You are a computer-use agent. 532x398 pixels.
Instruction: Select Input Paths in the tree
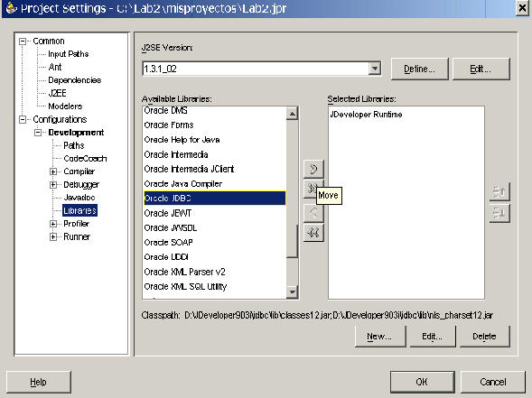pyautogui.click(x=69, y=54)
